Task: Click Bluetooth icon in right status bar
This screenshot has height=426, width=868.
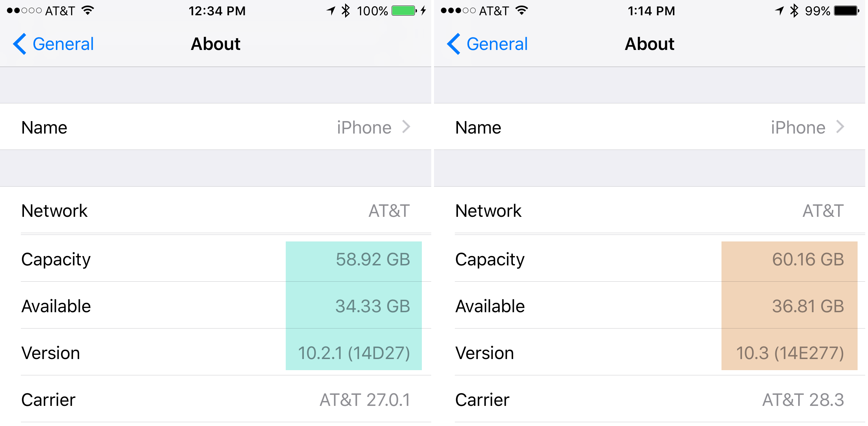Action: coord(794,11)
